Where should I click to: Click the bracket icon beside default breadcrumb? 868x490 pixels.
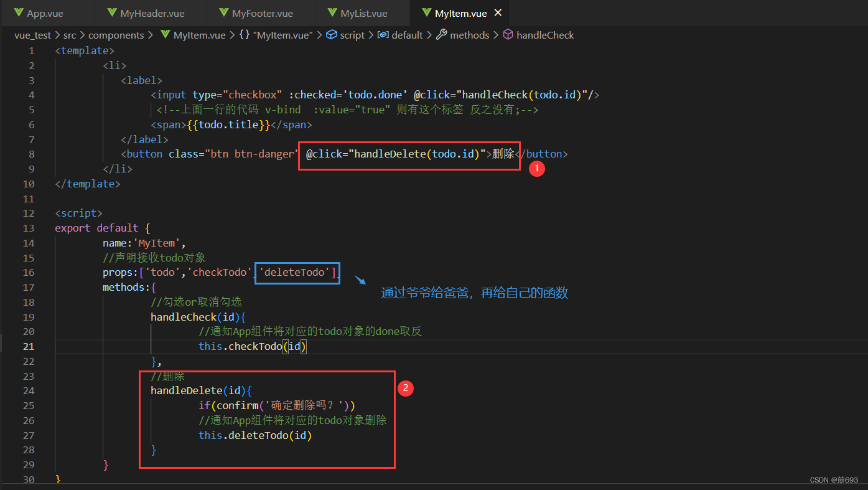(382, 35)
